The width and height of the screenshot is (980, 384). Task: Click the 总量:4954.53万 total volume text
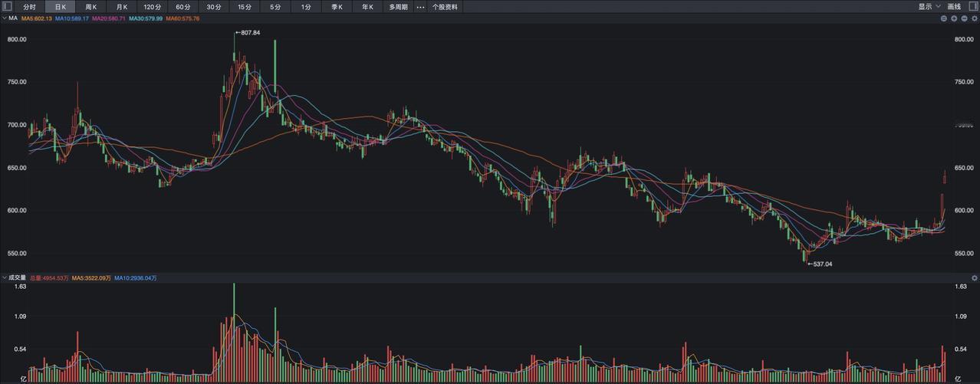[49, 277]
